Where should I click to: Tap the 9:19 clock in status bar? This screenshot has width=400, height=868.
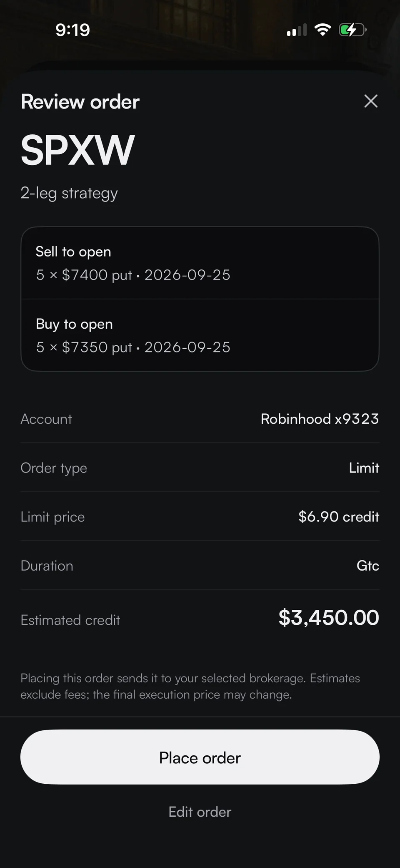click(x=72, y=30)
